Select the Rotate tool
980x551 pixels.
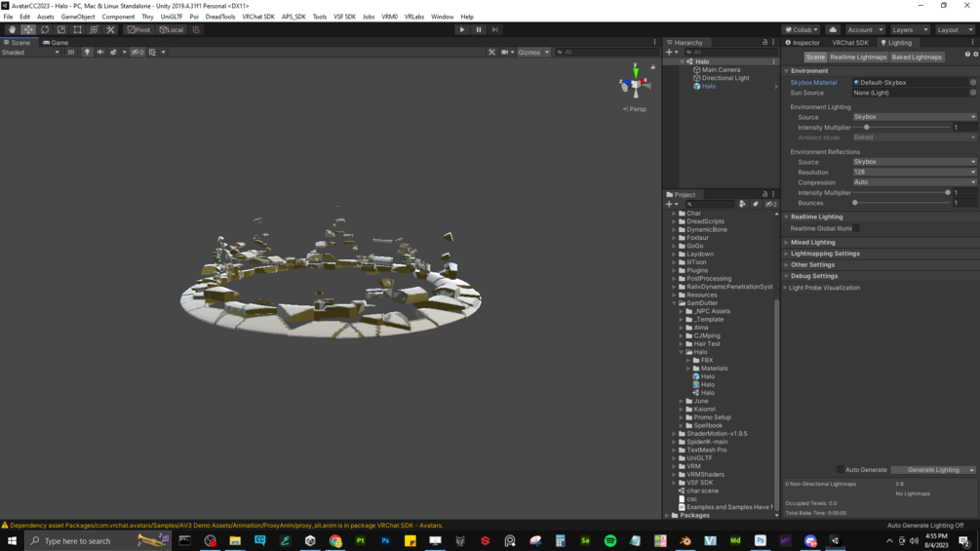click(x=45, y=29)
